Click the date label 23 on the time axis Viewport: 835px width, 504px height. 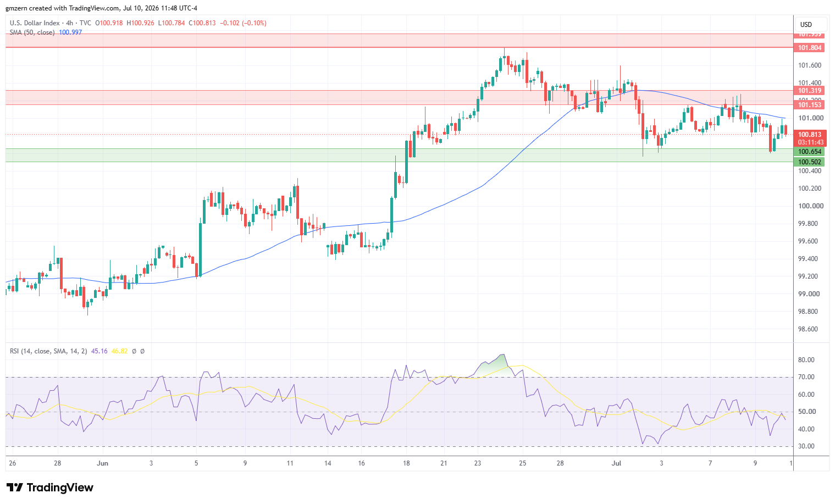478,463
